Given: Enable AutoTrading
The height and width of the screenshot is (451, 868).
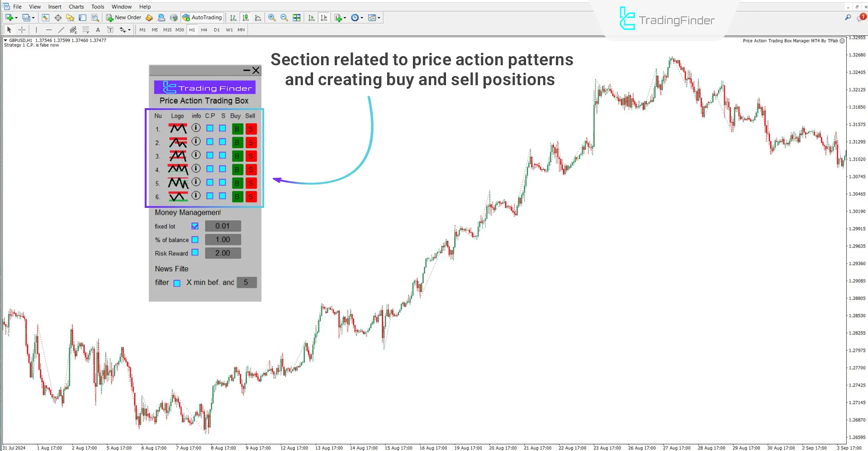Looking at the screenshot, I should coord(202,17).
